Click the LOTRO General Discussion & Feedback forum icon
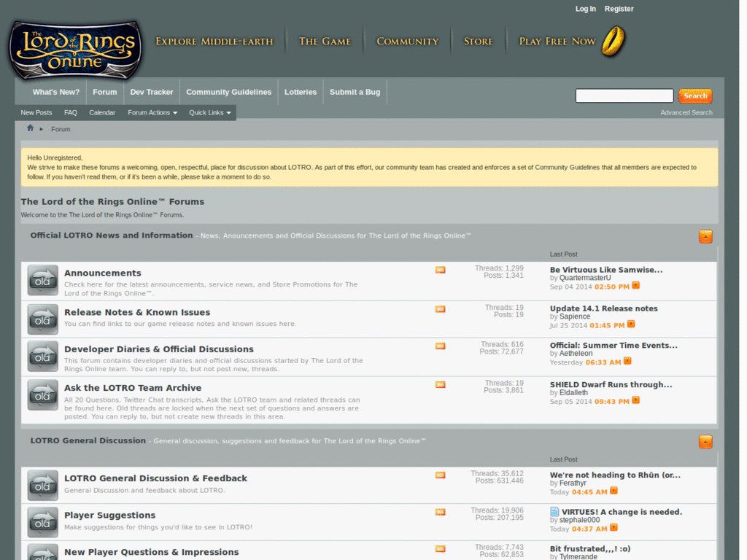Viewport: 747px width, 560px height. click(42, 486)
